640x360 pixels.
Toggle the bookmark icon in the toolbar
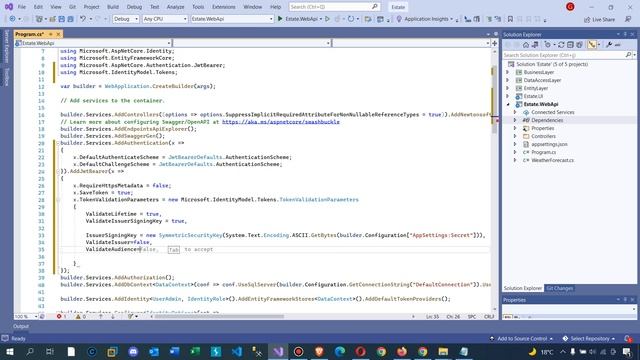coord(510,19)
